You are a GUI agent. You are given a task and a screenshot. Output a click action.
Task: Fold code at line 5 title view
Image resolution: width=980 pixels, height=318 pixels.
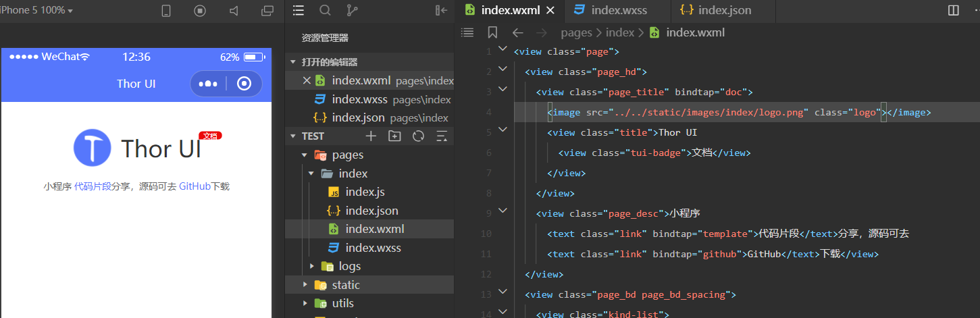pos(502,130)
